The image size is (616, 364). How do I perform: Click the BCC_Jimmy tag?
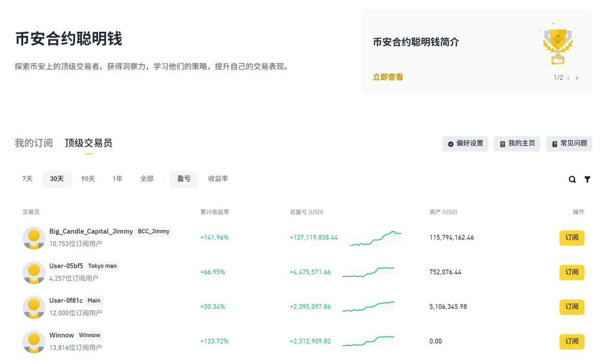coord(153,231)
